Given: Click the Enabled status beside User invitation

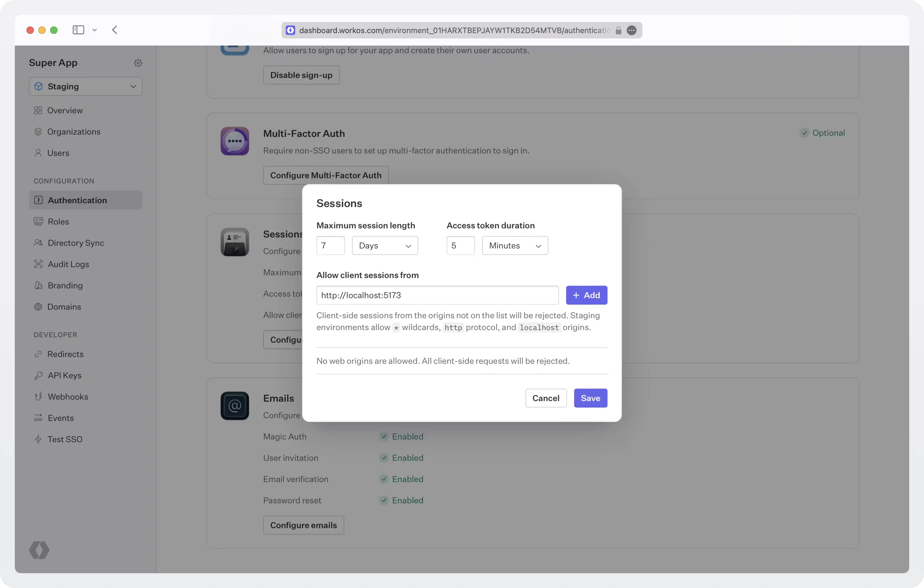Looking at the screenshot, I should click(401, 458).
